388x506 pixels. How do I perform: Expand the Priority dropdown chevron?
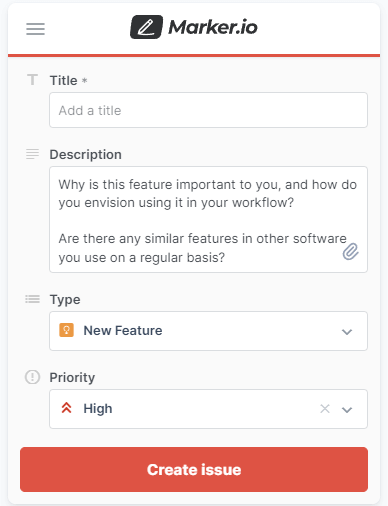pos(347,410)
